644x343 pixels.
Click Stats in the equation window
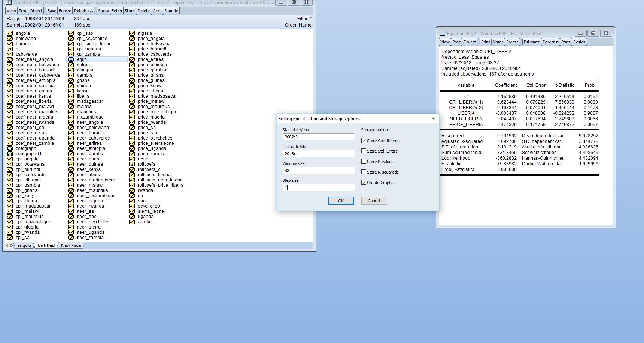(566, 42)
